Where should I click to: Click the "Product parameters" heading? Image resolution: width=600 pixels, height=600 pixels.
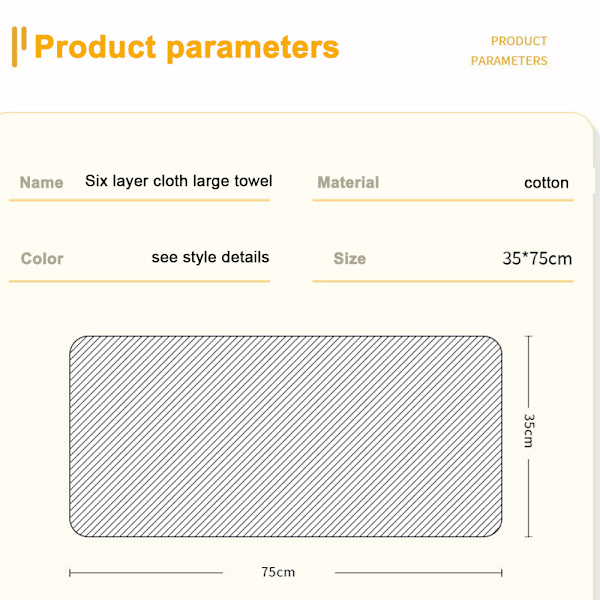click(x=187, y=47)
